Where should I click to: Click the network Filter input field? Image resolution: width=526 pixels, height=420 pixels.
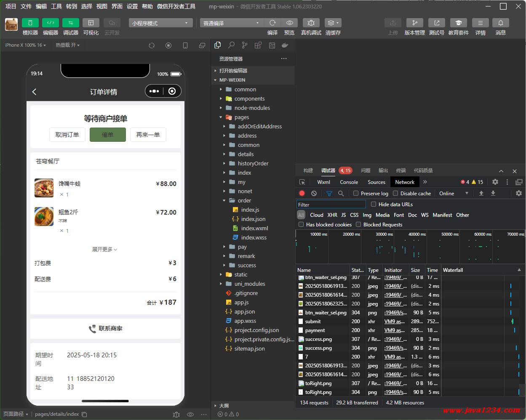tap(331, 205)
